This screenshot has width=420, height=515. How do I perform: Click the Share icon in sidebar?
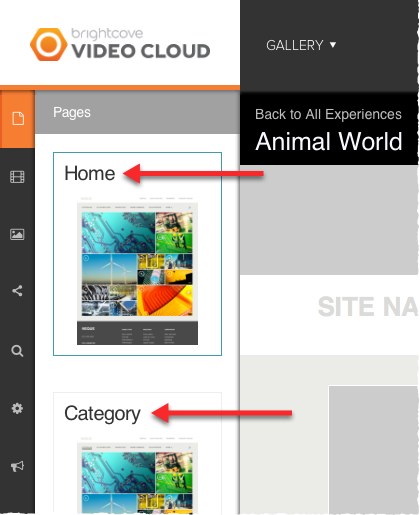click(x=17, y=291)
